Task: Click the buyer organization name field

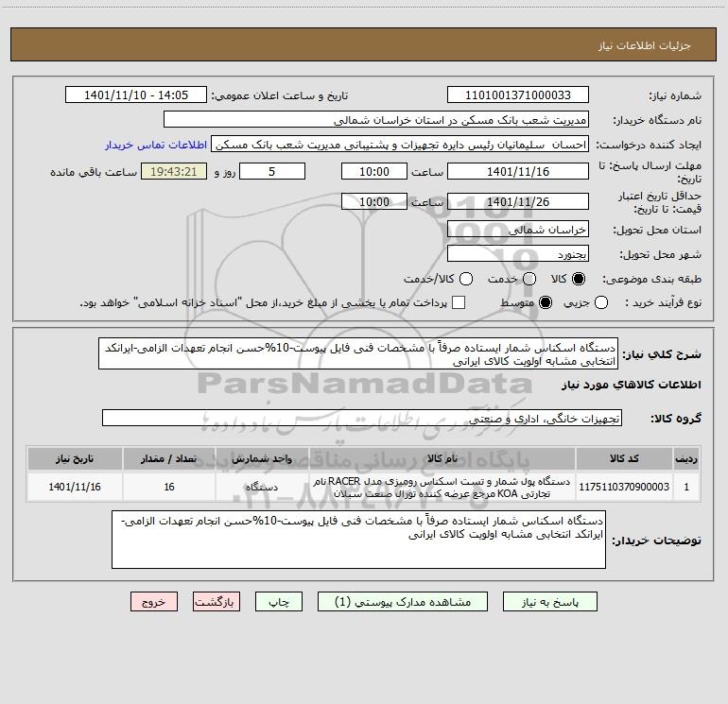Action: pyautogui.click(x=376, y=119)
